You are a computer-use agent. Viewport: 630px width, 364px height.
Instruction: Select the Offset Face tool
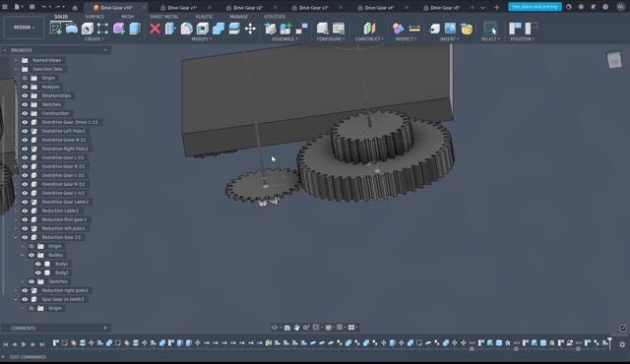click(x=234, y=29)
